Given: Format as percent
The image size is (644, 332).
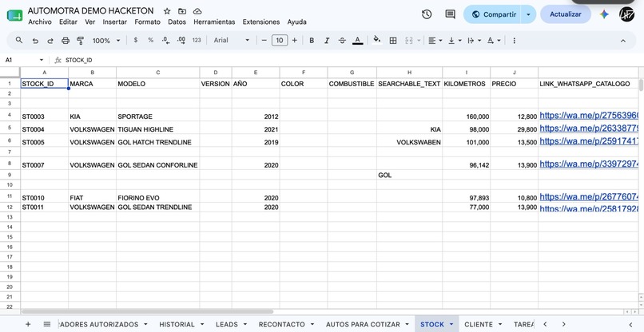Looking at the screenshot, I should click(x=151, y=40).
